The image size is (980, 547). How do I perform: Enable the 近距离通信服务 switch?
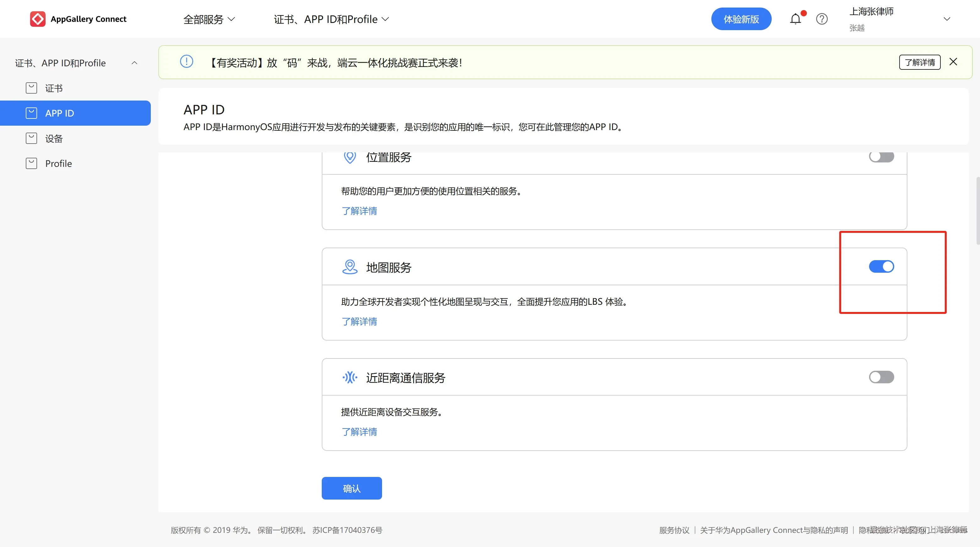pos(881,377)
